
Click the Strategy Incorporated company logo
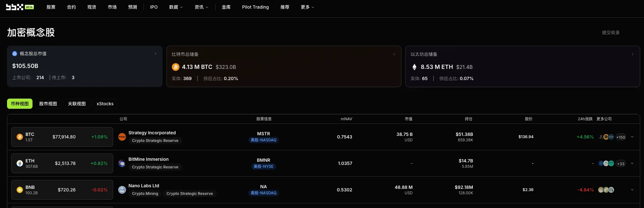122,137
